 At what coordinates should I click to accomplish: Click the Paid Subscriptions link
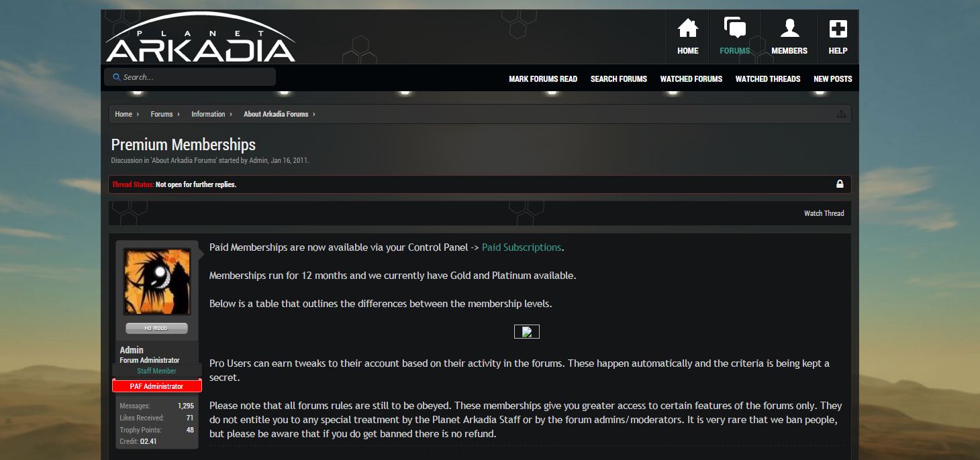(x=521, y=247)
